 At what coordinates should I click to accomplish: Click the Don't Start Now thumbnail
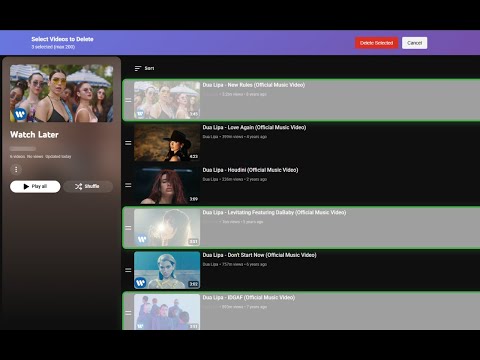(167, 270)
